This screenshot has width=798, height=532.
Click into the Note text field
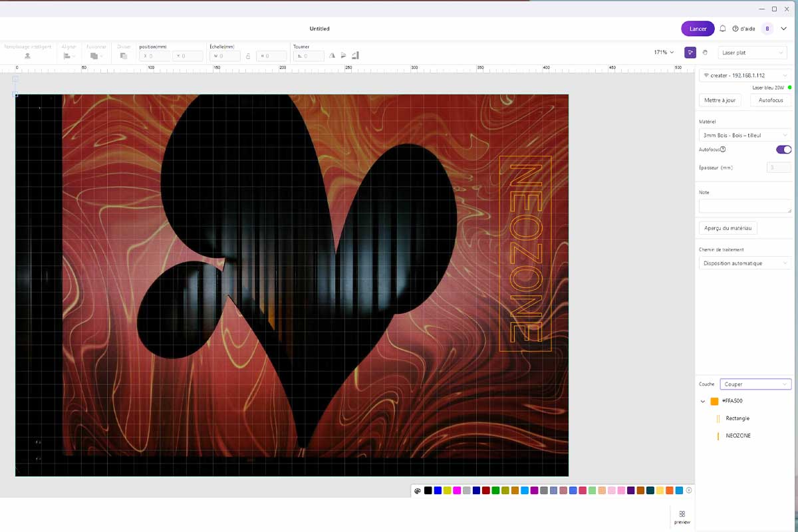click(745, 206)
